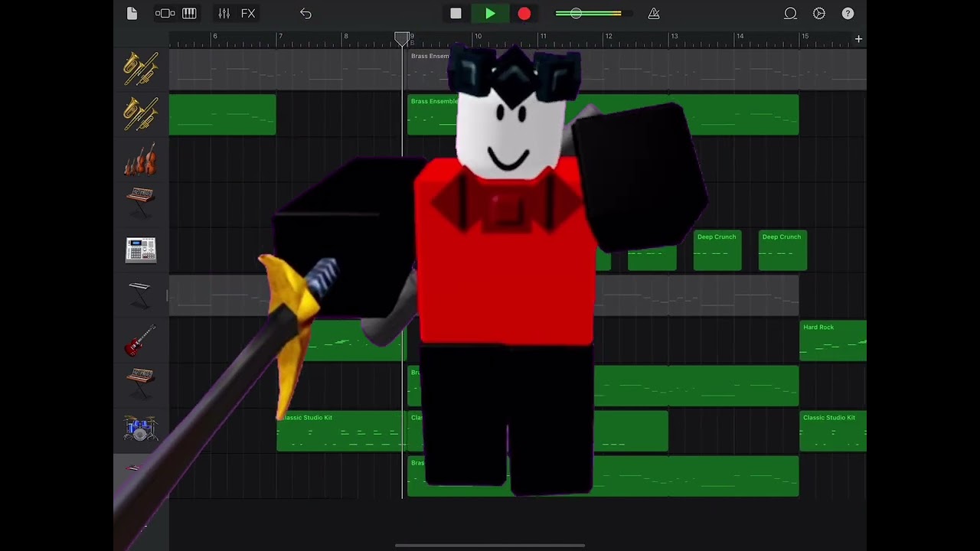
Task: Select synth track icon directly above drum kit
Action: pyautogui.click(x=141, y=383)
